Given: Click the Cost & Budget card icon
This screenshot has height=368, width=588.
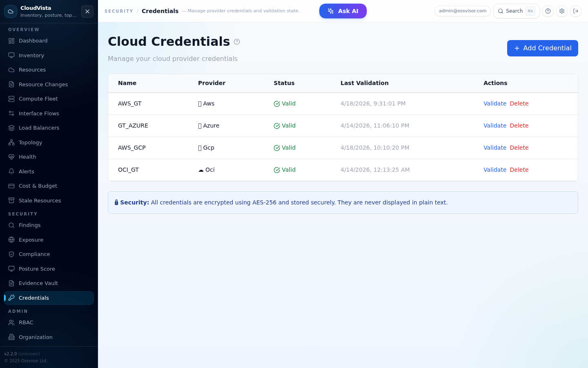Looking at the screenshot, I should [11, 186].
